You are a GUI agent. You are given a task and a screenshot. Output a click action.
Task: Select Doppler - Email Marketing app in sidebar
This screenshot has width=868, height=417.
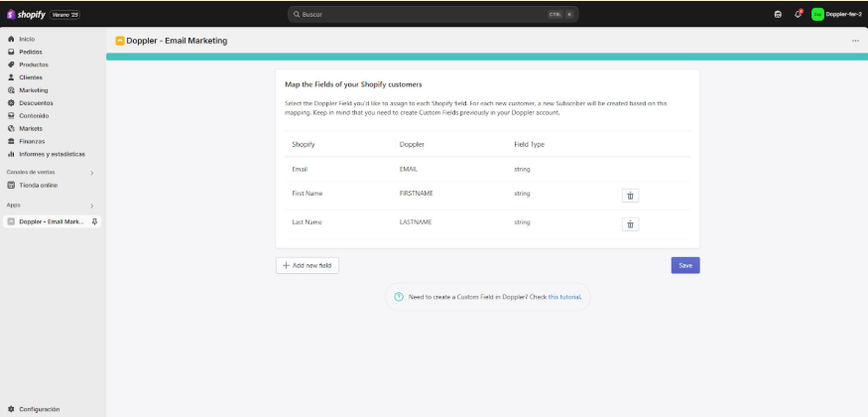(x=52, y=221)
